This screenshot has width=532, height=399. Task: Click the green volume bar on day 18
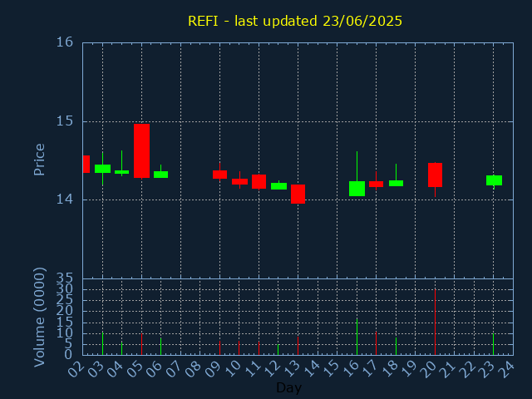click(x=396, y=346)
